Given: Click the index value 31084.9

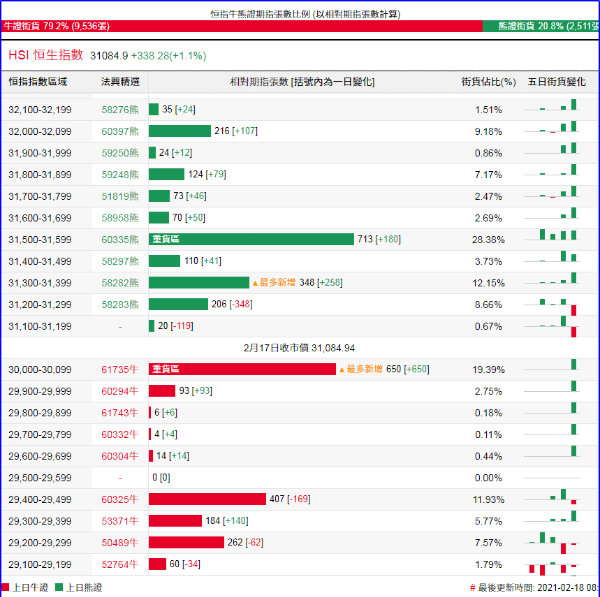Looking at the screenshot, I should coord(109,56).
